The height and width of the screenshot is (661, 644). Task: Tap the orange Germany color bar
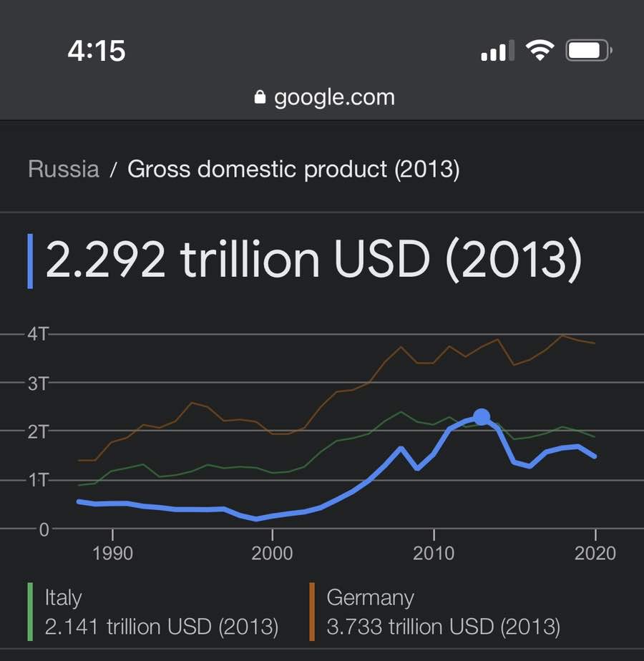coord(312,612)
